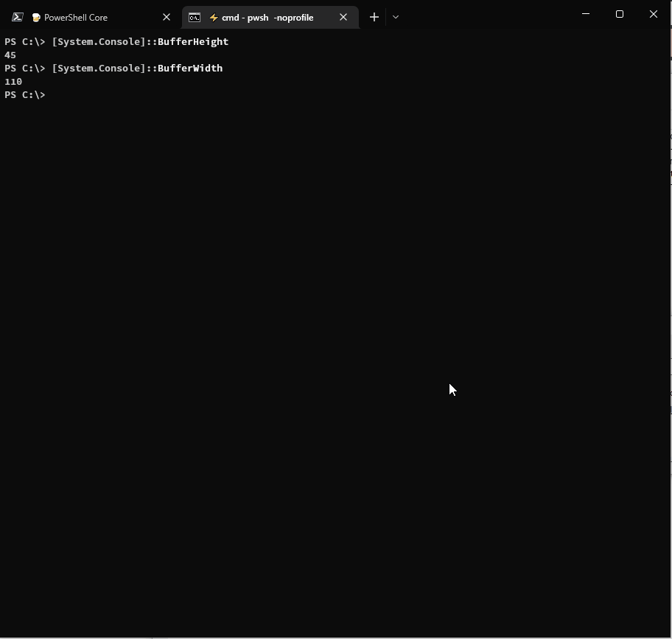The height and width of the screenshot is (639, 672).
Task: Close the cmd - pwsh -noprofile tab
Action: [x=343, y=17]
